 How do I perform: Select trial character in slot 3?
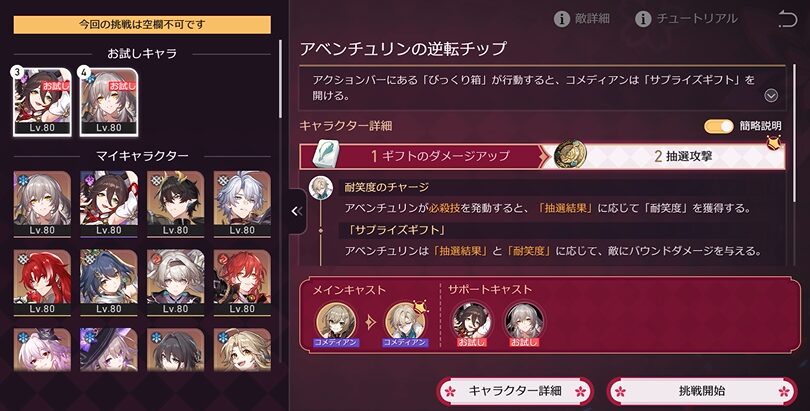[x=42, y=102]
